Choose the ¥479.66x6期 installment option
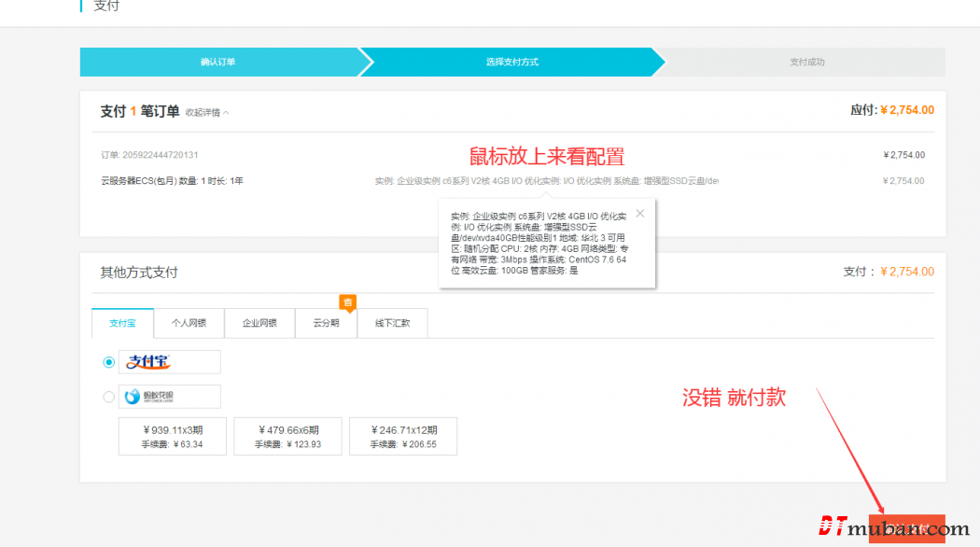The image size is (980, 547). point(287,436)
